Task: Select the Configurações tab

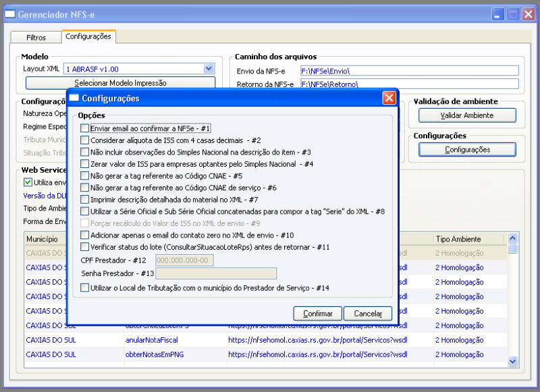Action: (88, 38)
